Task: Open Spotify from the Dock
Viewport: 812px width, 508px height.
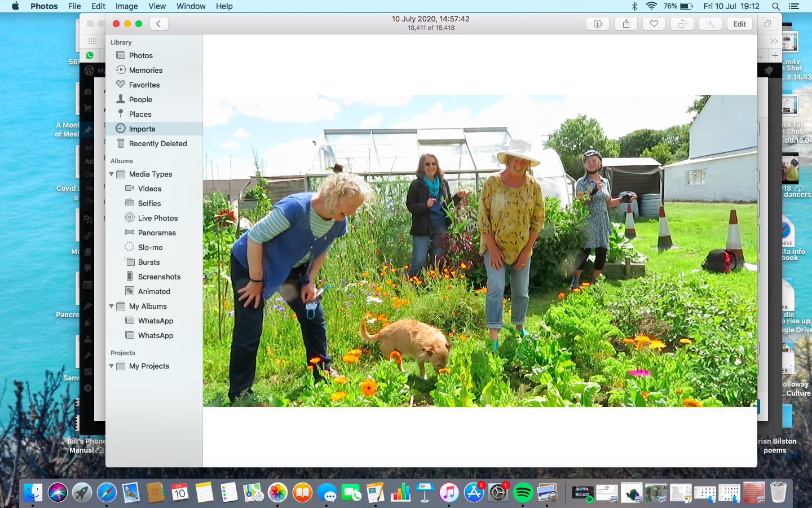Action: coord(523,493)
